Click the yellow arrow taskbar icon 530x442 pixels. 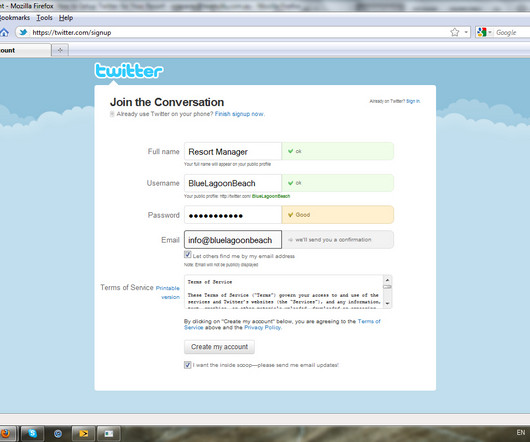tap(83, 433)
